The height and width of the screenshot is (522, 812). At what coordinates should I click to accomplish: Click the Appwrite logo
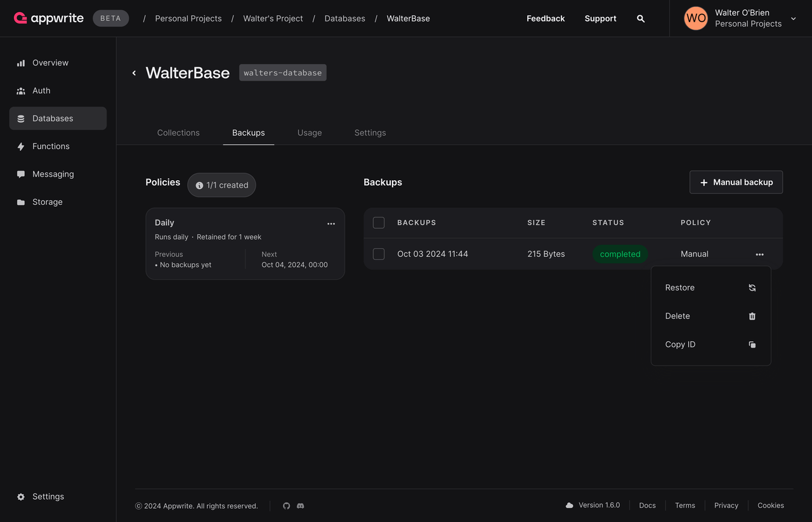pos(49,18)
